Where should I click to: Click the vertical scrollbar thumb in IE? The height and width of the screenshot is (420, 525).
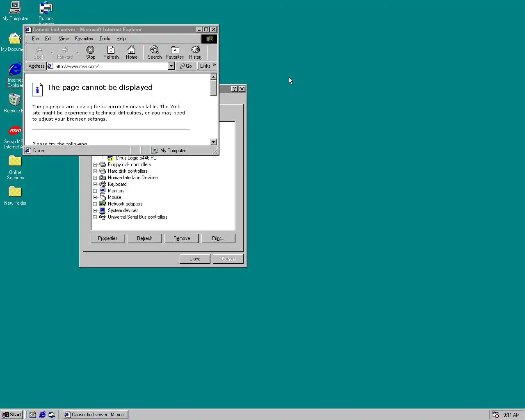point(213,88)
